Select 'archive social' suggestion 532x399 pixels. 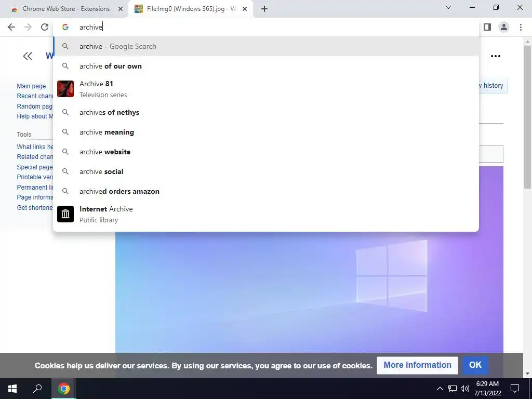coord(266,171)
